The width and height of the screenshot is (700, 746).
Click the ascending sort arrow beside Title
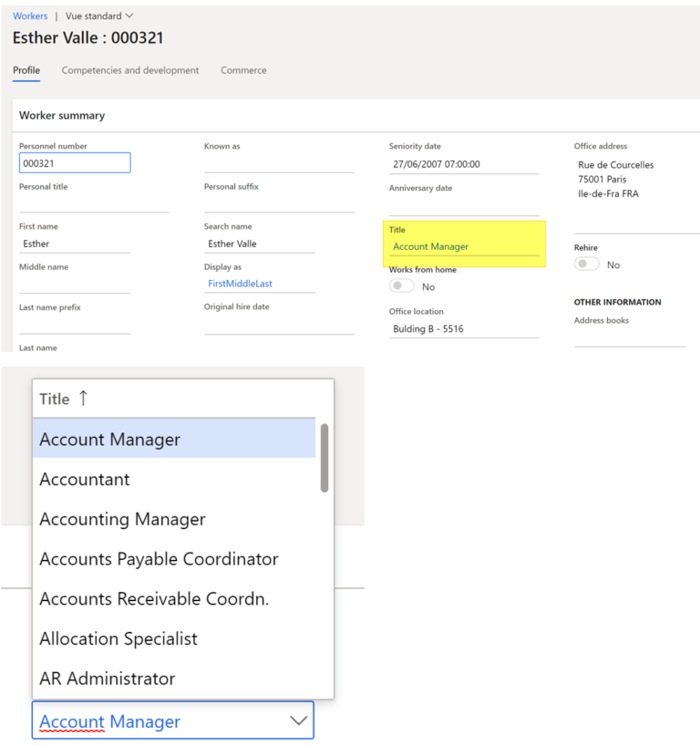[82, 397]
